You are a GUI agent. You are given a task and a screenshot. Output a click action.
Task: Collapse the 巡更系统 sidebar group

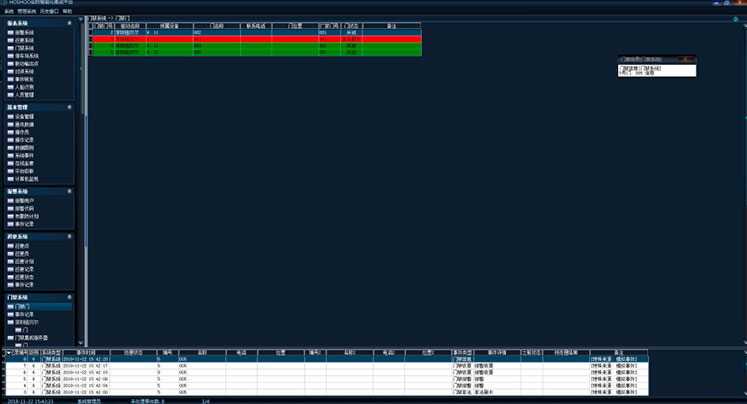click(x=70, y=236)
